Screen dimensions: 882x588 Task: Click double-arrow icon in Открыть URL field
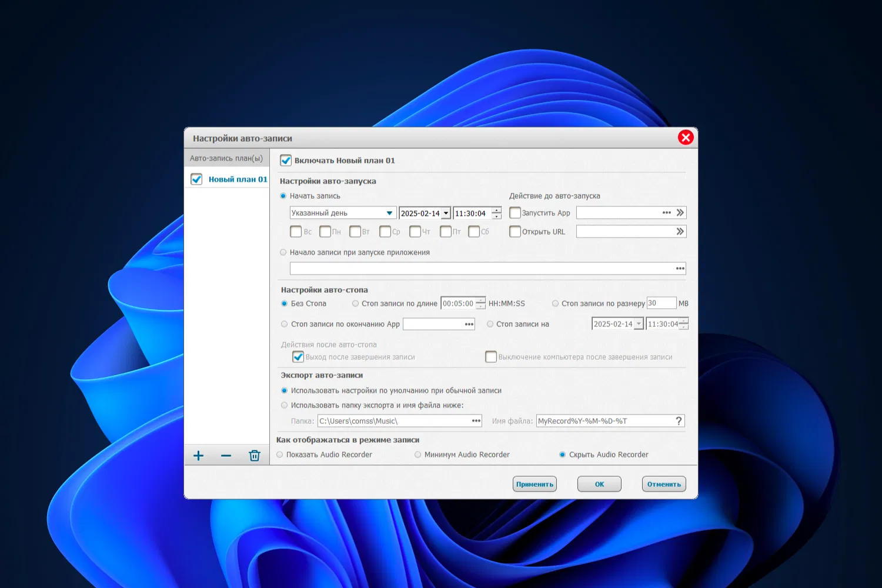[x=680, y=232]
